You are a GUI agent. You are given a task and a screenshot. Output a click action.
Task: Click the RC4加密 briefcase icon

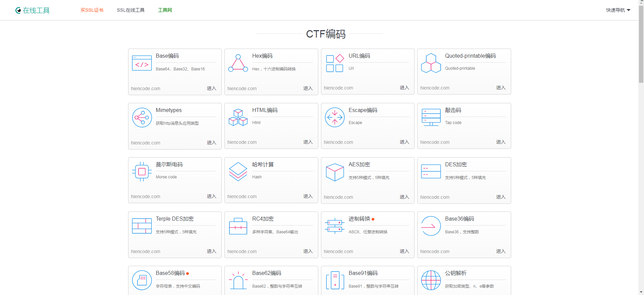[238, 226]
